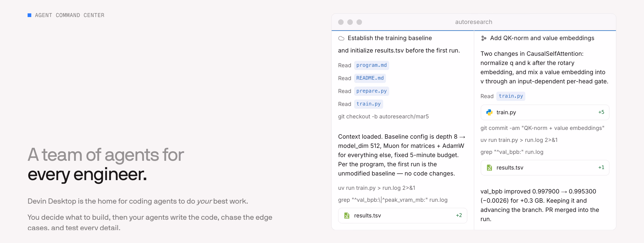Click the Python icon on train.py card

[489, 112]
